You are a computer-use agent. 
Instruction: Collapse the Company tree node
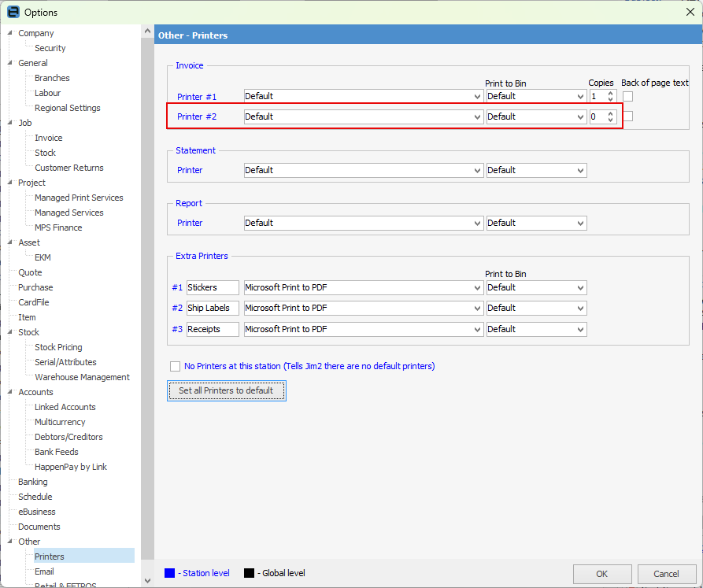(x=9, y=33)
